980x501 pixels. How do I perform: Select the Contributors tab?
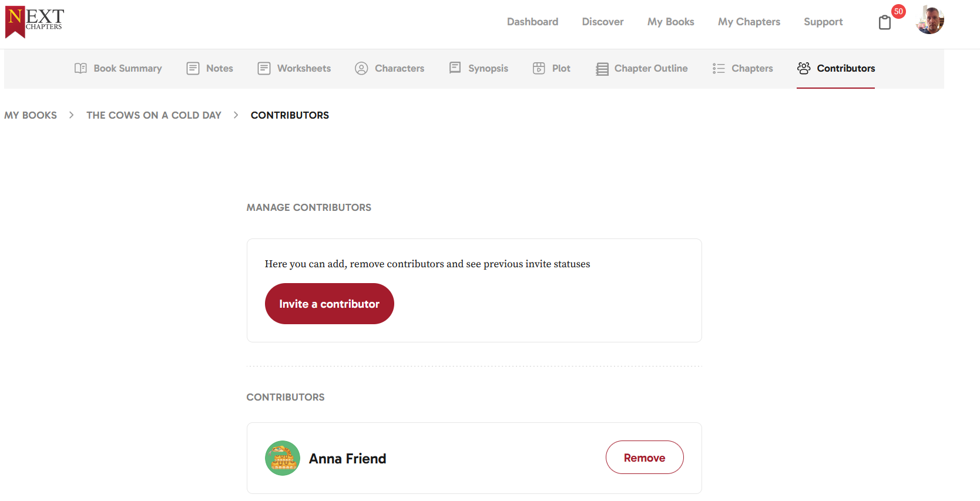click(x=836, y=68)
